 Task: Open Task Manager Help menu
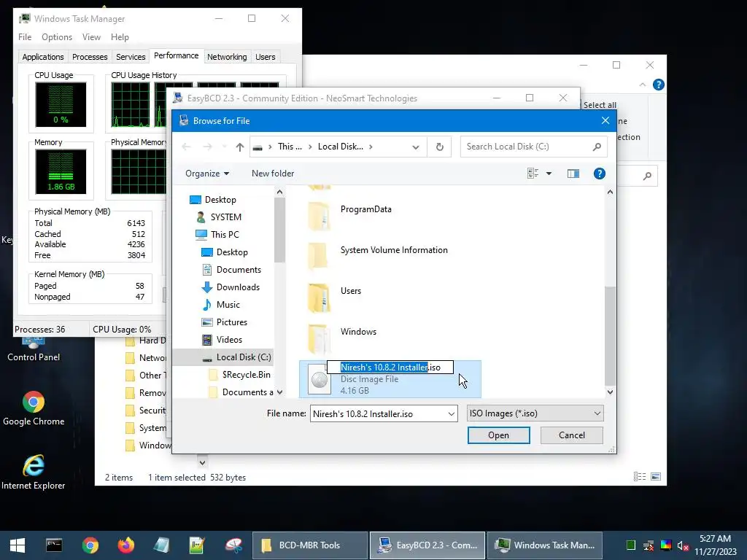pyautogui.click(x=120, y=37)
